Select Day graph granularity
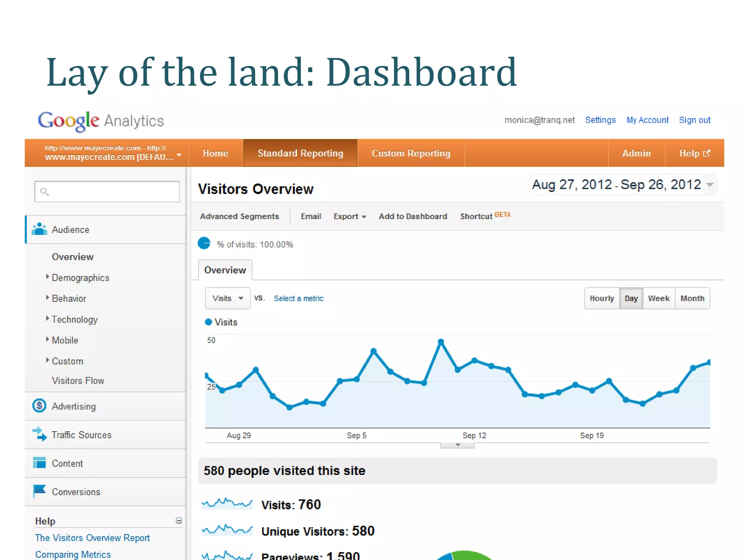Screen dimensions: 747x560 tap(631, 298)
